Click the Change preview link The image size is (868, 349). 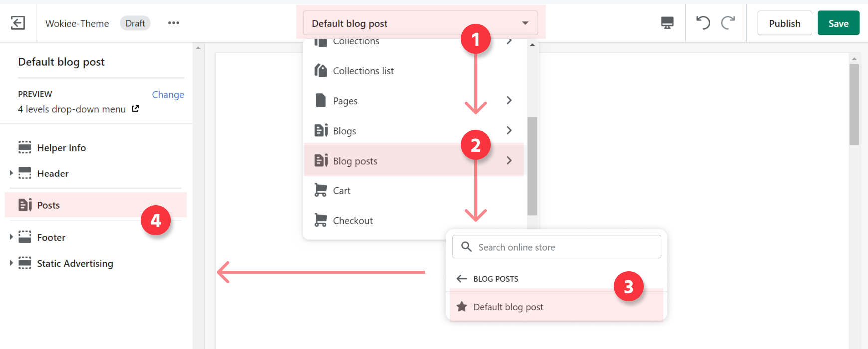(x=168, y=95)
